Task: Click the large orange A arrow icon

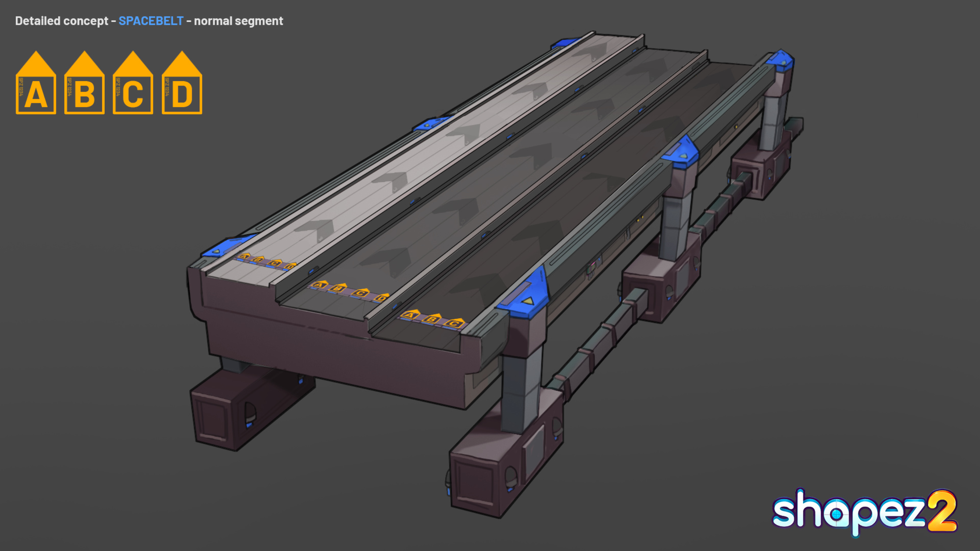Action: [36, 83]
